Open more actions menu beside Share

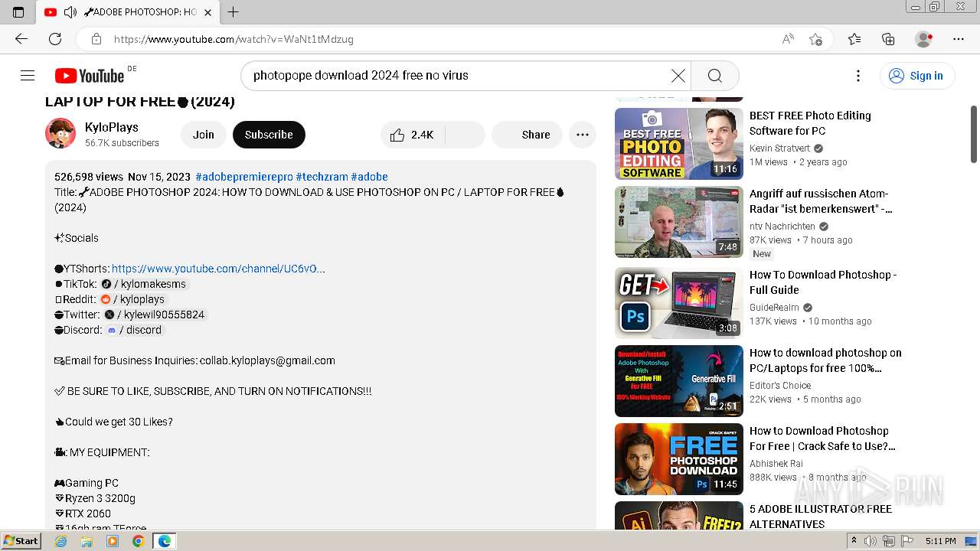(583, 135)
